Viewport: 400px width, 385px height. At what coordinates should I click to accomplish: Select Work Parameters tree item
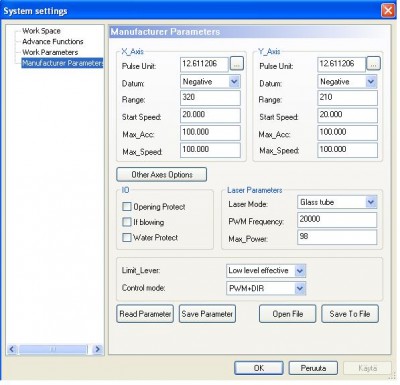50,52
